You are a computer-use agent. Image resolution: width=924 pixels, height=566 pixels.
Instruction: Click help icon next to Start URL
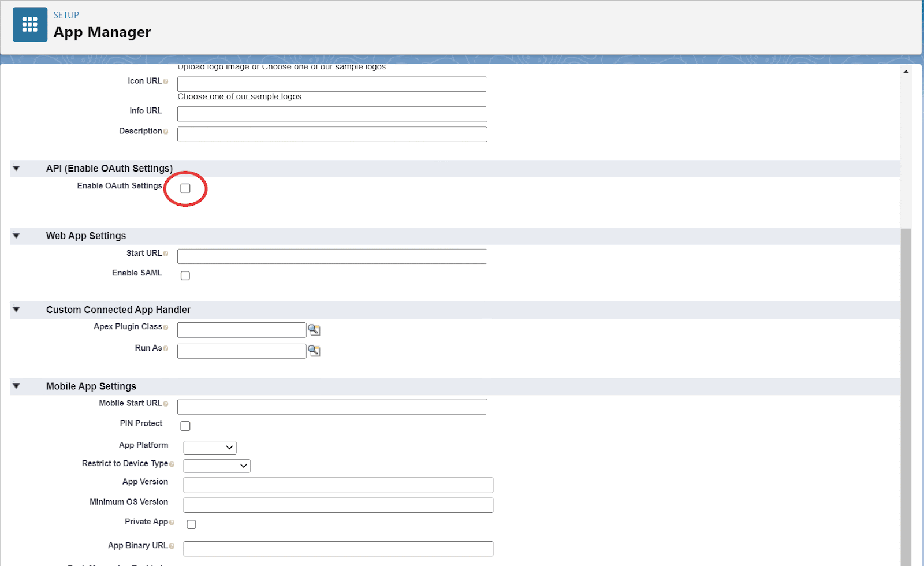tap(166, 254)
